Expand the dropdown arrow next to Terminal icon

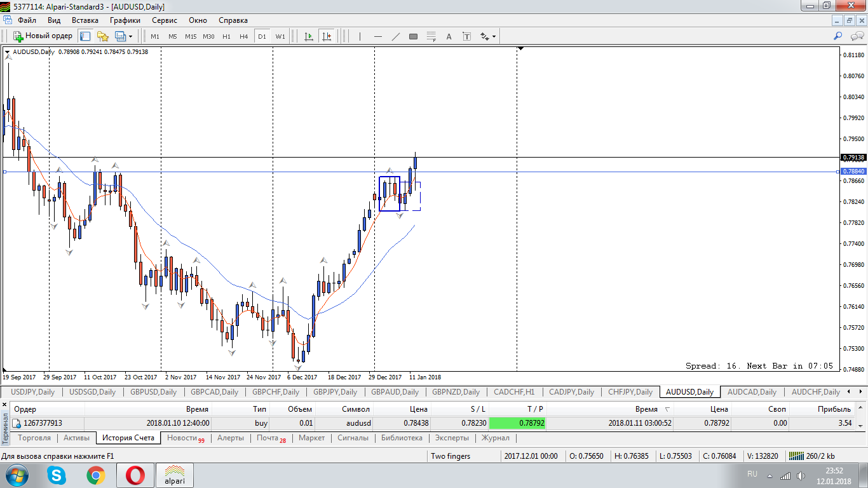130,36
